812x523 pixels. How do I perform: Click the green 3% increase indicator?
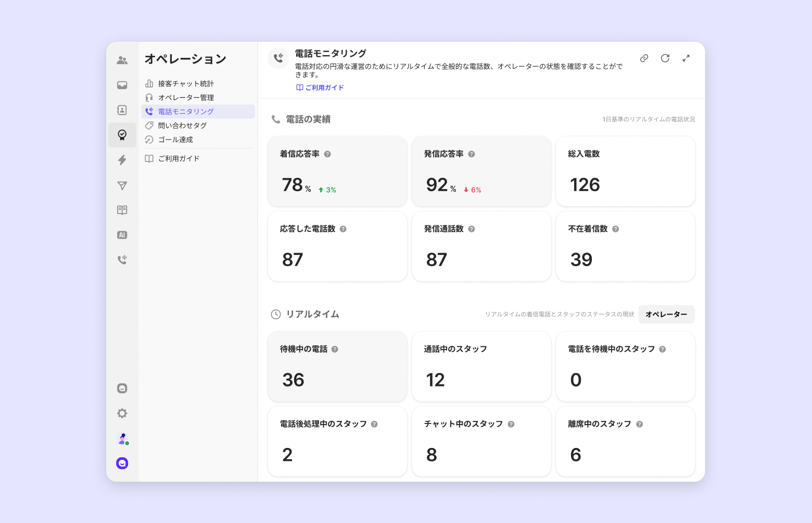(x=327, y=190)
